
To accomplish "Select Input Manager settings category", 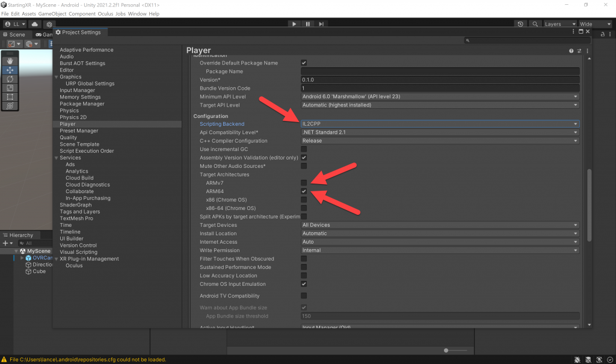I will click(x=78, y=90).
